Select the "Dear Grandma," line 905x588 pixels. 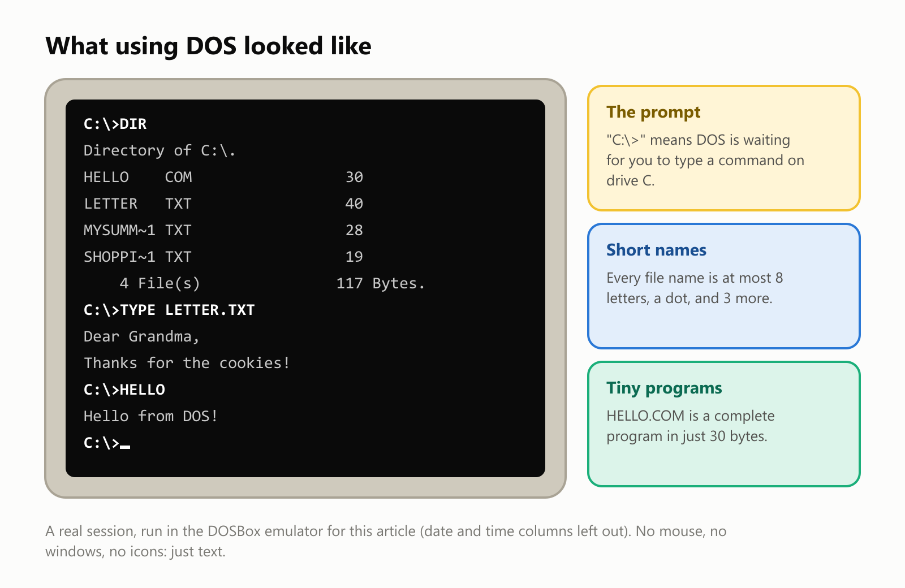tap(141, 336)
